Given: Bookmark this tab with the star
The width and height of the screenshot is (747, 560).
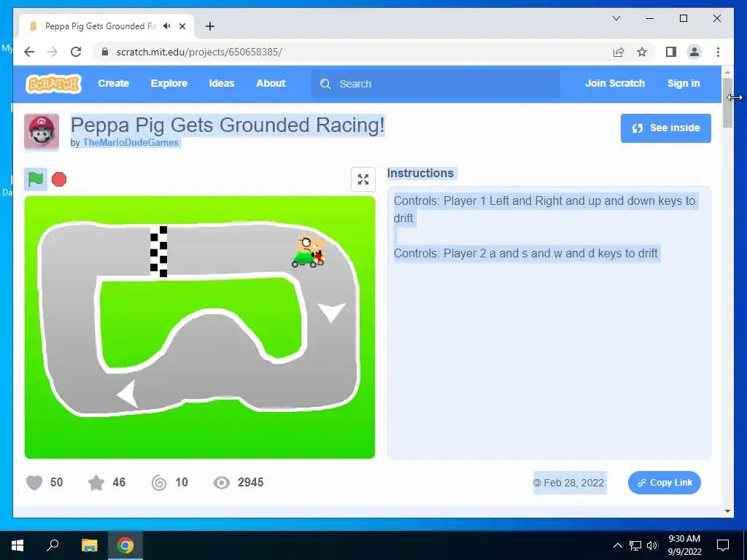Looking at the screenshot, I should [642, 52].
